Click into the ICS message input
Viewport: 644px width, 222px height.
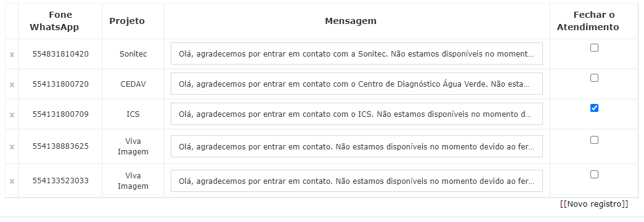(x=356, y=114)
